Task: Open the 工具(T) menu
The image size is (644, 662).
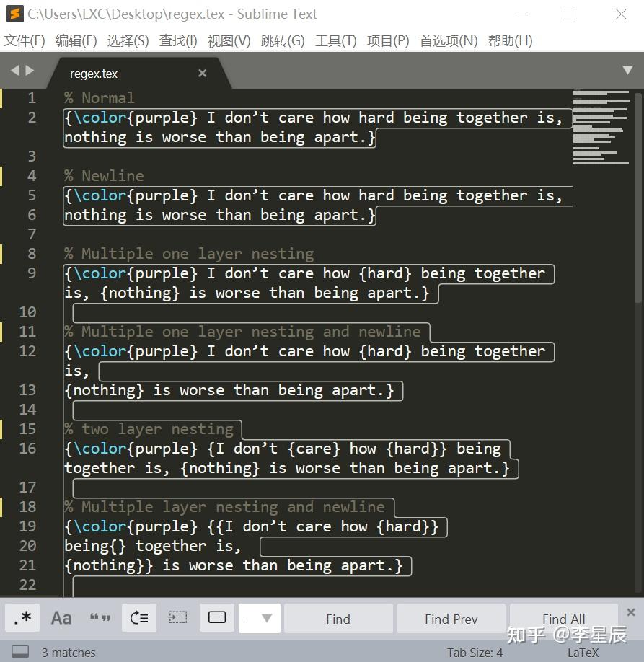Action: 336,41
